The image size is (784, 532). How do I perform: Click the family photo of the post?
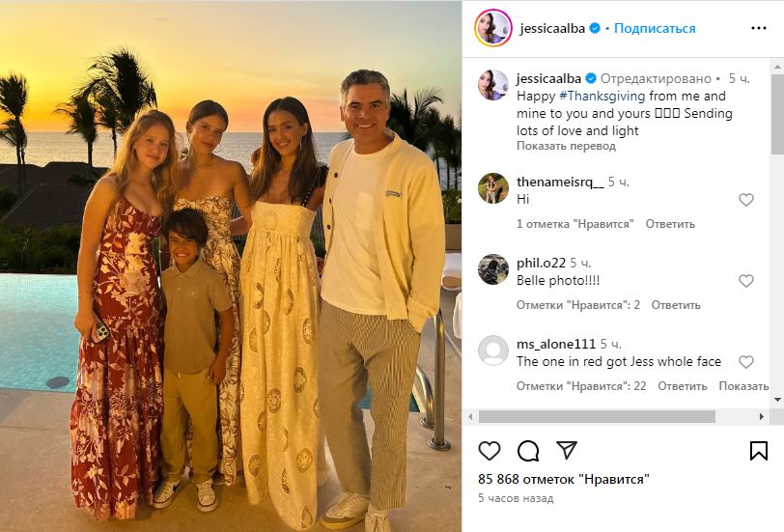coord(231,266)
